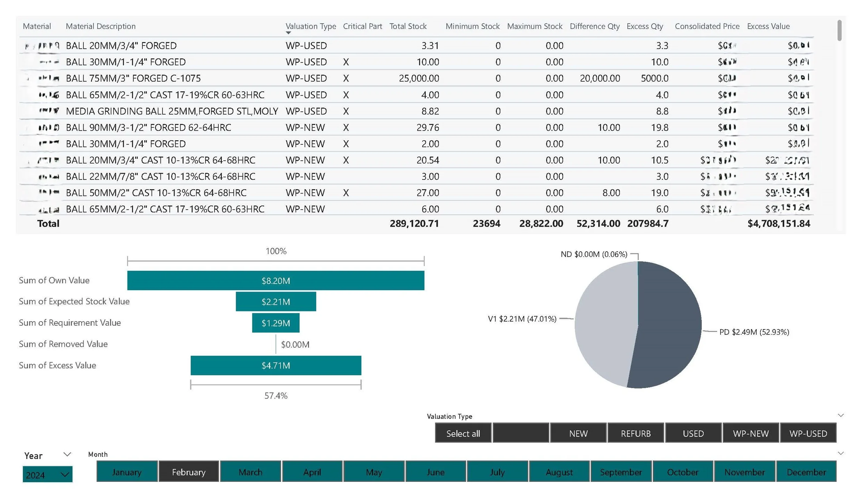Click the Valuation Type sort arrow indicator
Image resolution: width=868 pixels, height=502 pixels.
coord(288,33)
